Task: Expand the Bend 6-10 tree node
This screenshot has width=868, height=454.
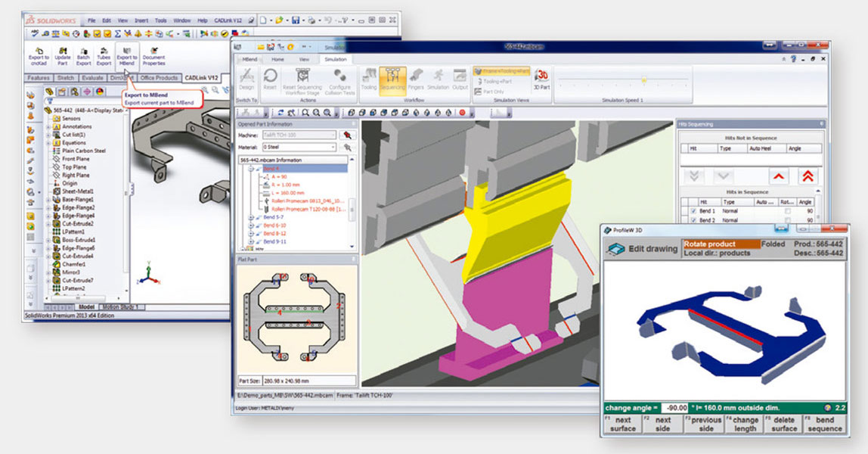Action: coord(251,226)
